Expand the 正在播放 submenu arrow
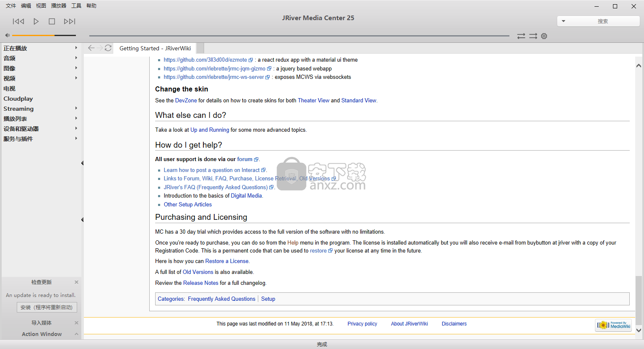 (x=76, y=48)
